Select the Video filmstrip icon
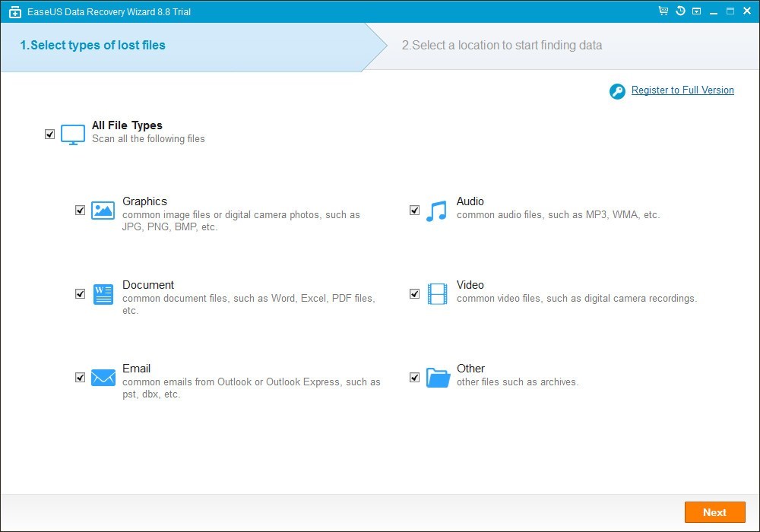 [437, 293]
